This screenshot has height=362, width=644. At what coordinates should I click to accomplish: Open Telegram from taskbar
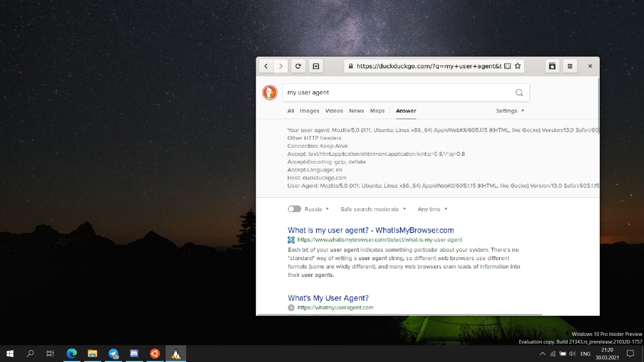(x=113, y=353)
